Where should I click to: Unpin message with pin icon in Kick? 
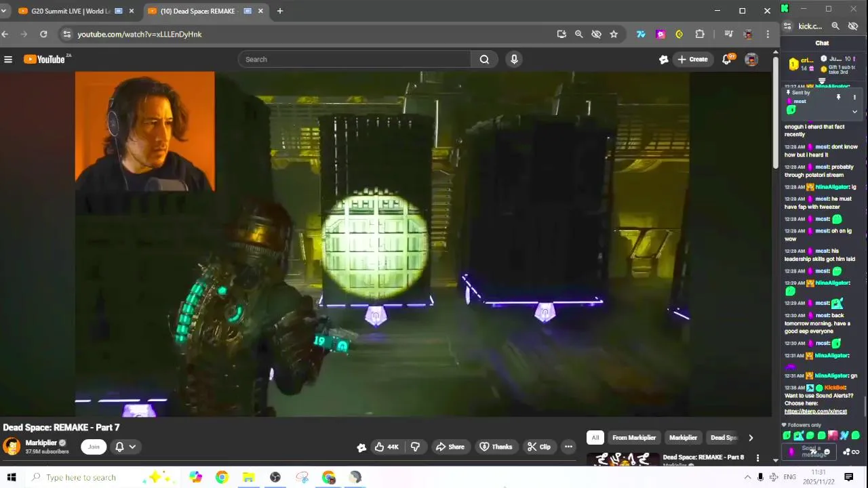[838, 98]
